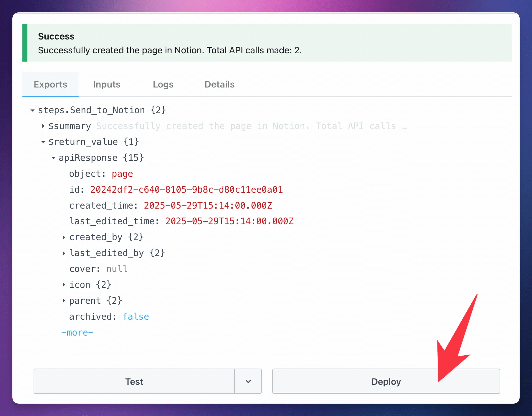Show more apiResponse fields via -more-
Viewport: 532px width, 416px height.
click(x=77, y=333)
